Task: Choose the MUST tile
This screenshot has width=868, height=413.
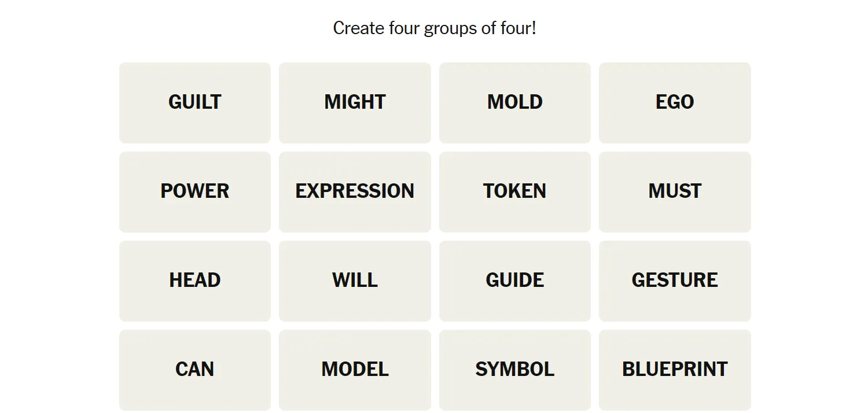Action: (x=675, y=192)
